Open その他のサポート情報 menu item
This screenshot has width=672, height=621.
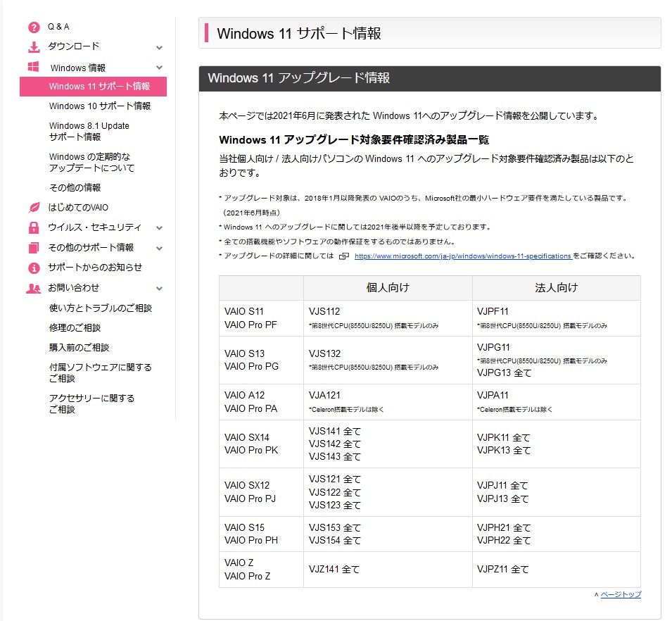91,247
